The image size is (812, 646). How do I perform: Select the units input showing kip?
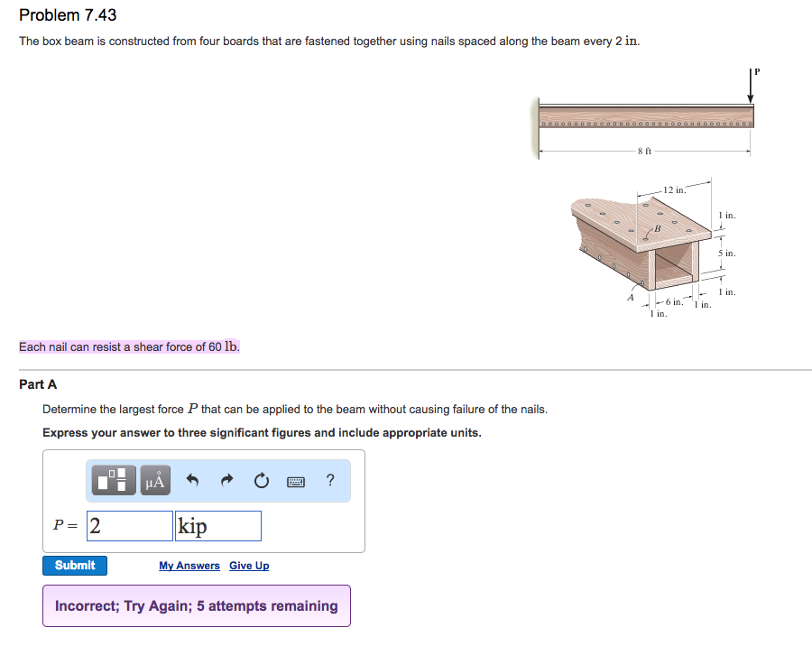pyautogui.click(x=217, y=525)
